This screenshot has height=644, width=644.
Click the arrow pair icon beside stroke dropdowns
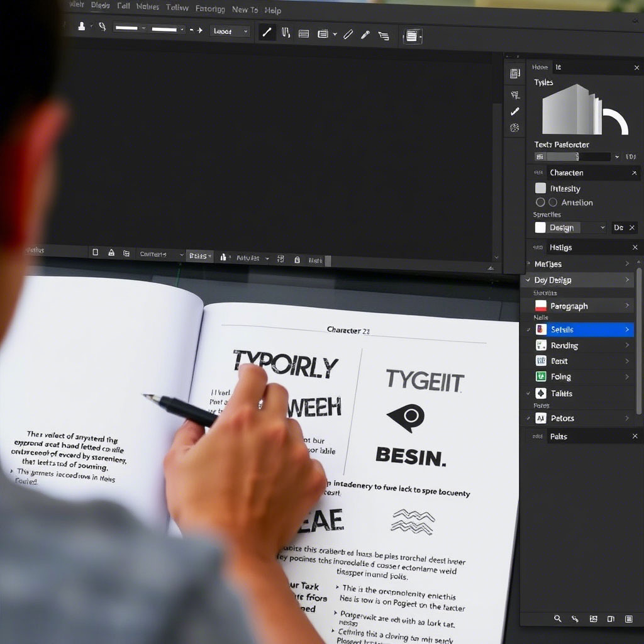point(196,30)
